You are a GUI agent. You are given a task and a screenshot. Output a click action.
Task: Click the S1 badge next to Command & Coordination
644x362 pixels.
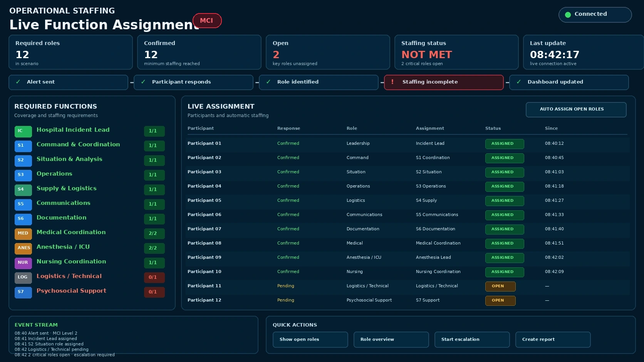pyautogui.click(x=23, y=146)
